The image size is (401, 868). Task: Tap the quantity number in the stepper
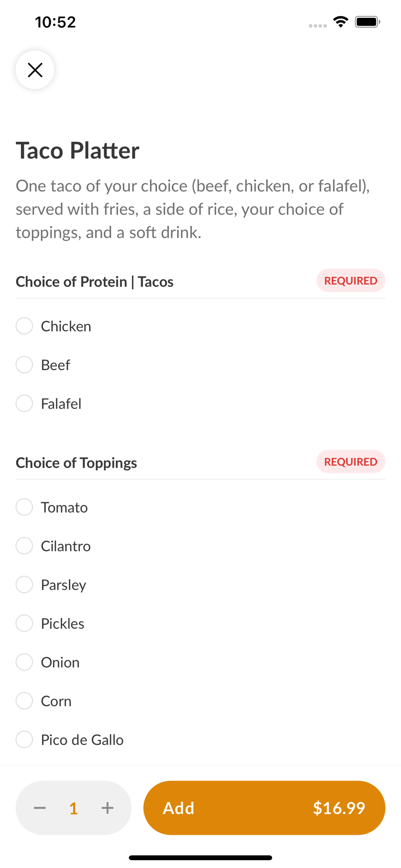73,808
